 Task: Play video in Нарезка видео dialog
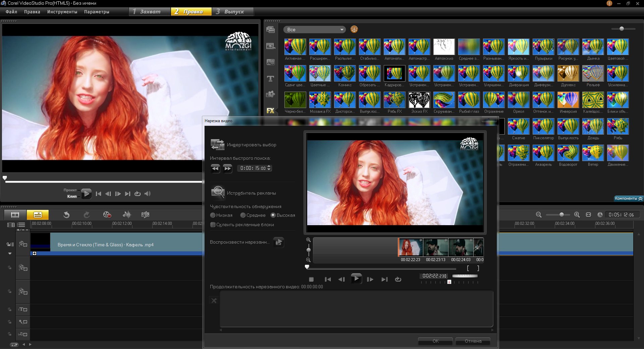[356, 279]
